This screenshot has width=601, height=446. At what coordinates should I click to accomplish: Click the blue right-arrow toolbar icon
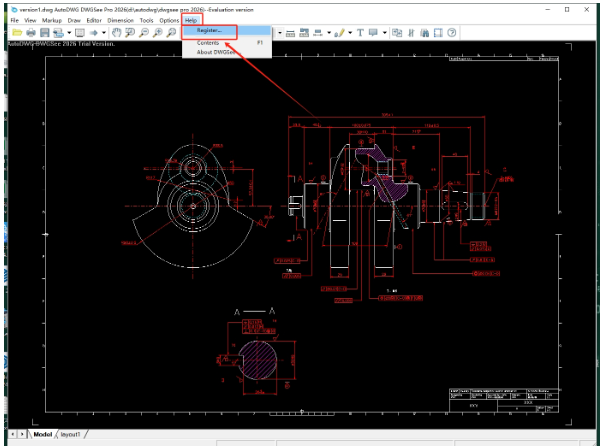[94, 33]
